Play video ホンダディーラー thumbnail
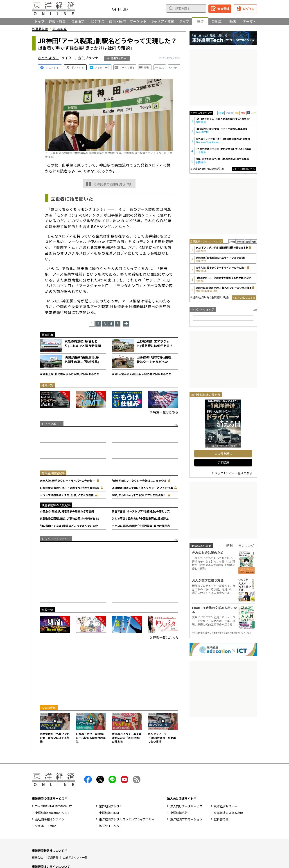Viewport: 289px width, 868px height. click(x=163, y=721)
